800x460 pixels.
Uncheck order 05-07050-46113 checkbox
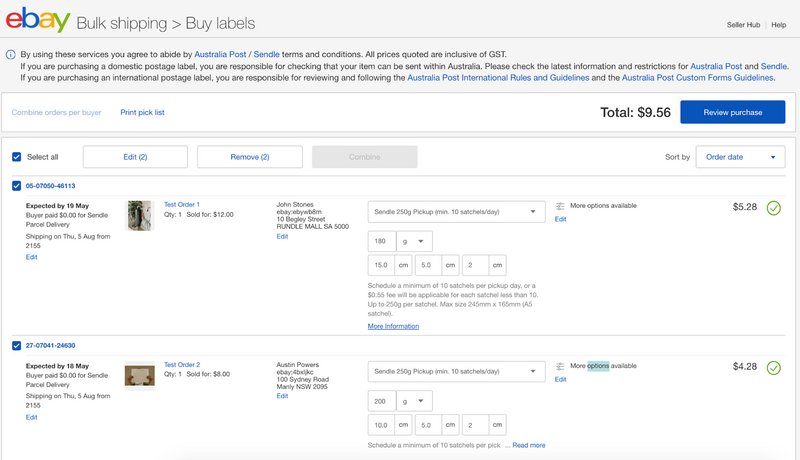pos(17,186)
